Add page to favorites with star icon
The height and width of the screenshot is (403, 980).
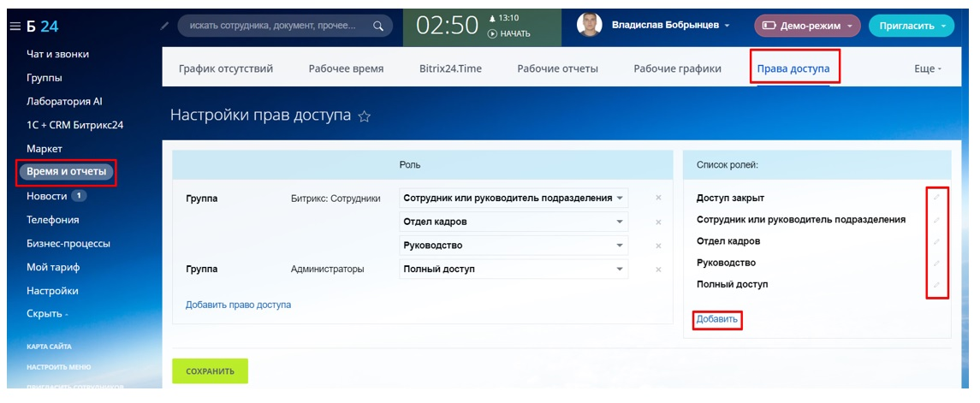coord(365,117)
